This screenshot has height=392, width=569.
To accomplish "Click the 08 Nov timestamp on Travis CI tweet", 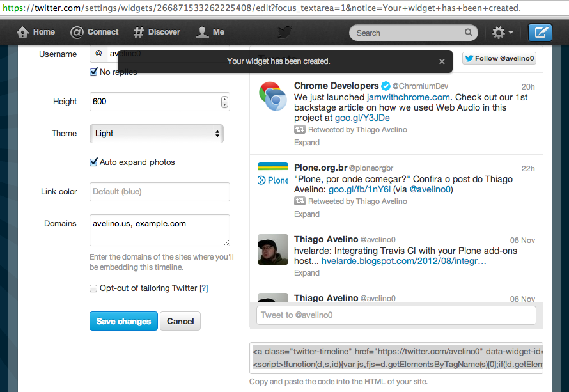I will tap(522, 240).
